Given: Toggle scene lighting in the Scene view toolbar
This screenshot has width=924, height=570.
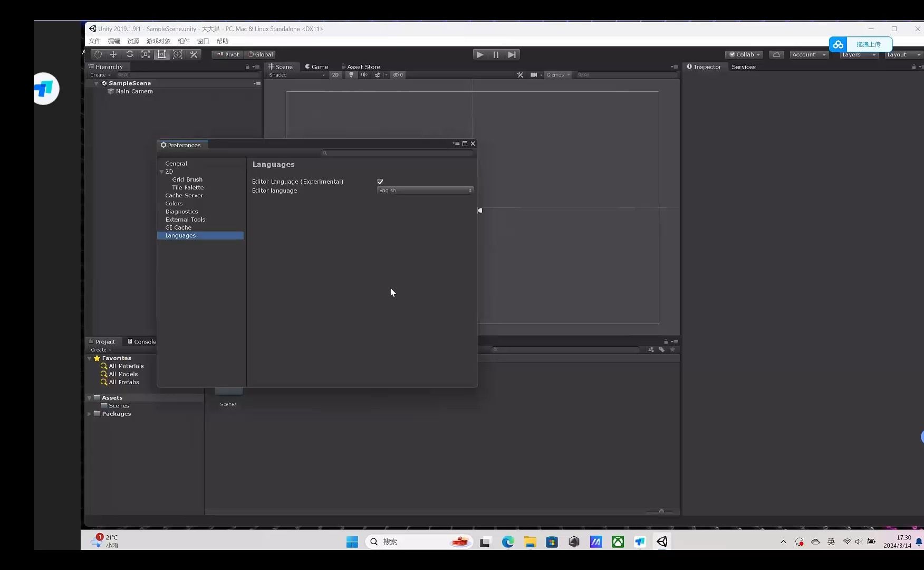Looking at the screenshot, I should (351, 74).
